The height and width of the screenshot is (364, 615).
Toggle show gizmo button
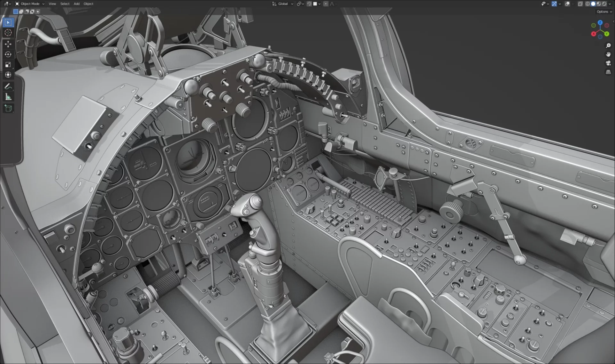(554, 4)
